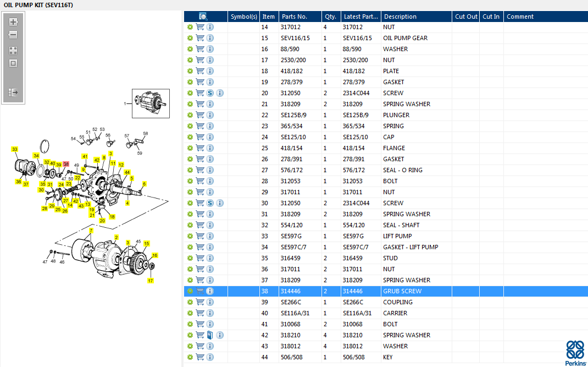Open info for LIFT PUMP SE597G
The height and width of the screenshot is (367, 588).
coord(210,236)
